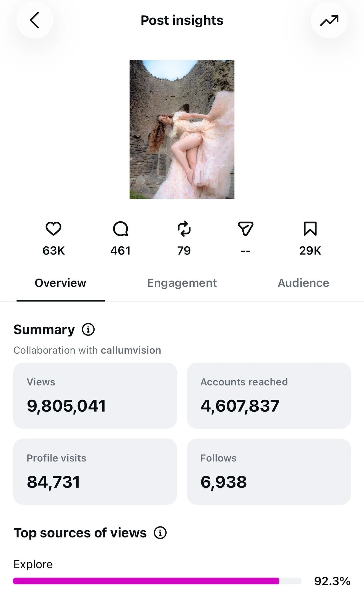This screenshot has height=595, width=364.
Task: Go back using the left chevron
Action: click(35, 20)
